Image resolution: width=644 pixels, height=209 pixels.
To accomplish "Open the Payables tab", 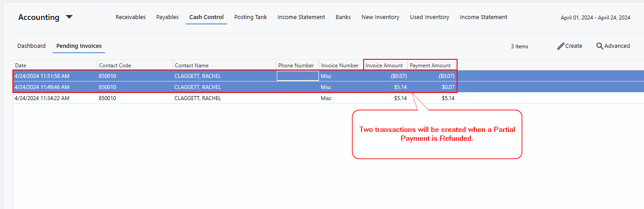I will point(167,17).
